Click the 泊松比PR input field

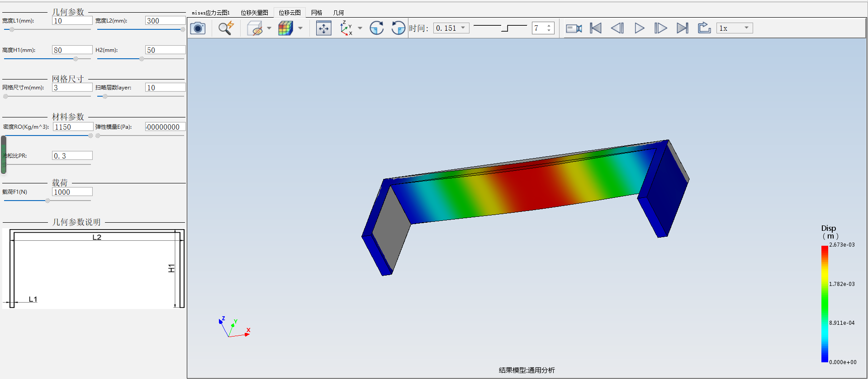point(72,156)
